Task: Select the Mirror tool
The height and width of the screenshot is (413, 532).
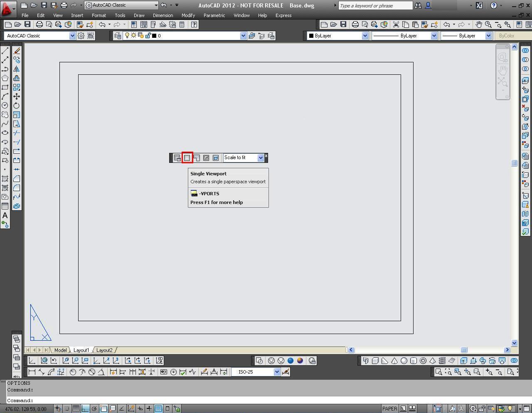Action: [17, 69]
